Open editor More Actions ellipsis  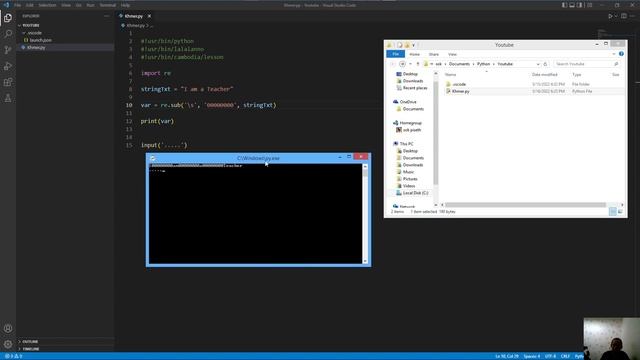click(632, 16)
